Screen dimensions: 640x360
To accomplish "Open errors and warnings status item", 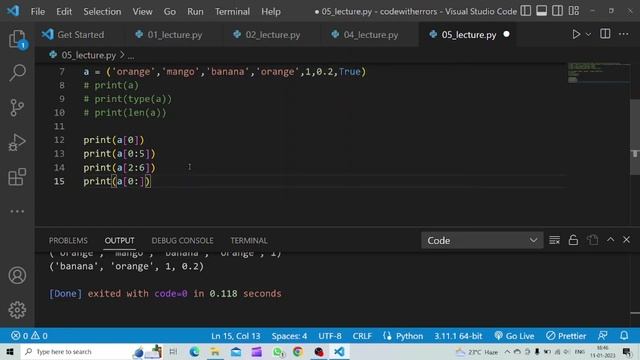I will (x=29, y=336).
